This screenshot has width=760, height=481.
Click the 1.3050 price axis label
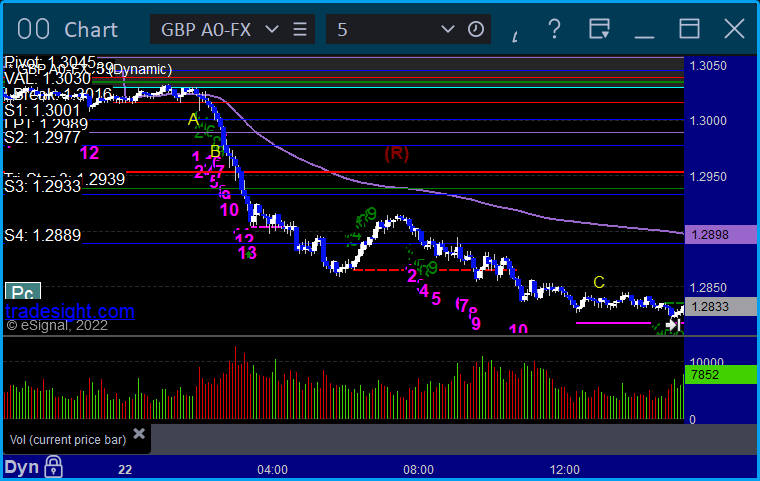click(x=708, y=66)
